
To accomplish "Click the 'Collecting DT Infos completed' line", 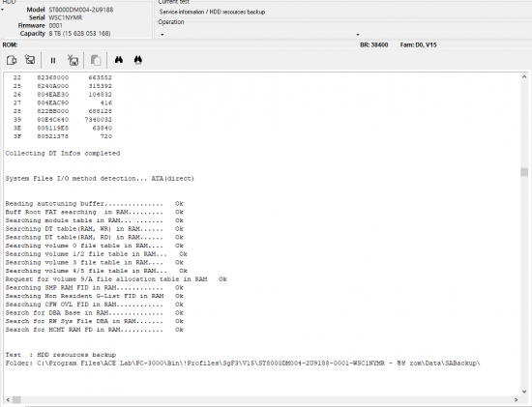I will pyautogui.click(x=63, y=154).
